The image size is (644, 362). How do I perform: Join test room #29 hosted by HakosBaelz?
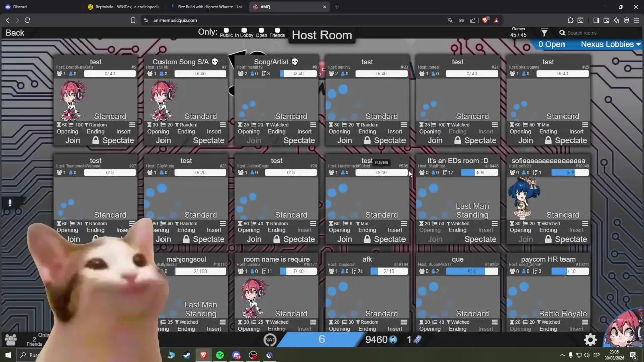point(254,239)
